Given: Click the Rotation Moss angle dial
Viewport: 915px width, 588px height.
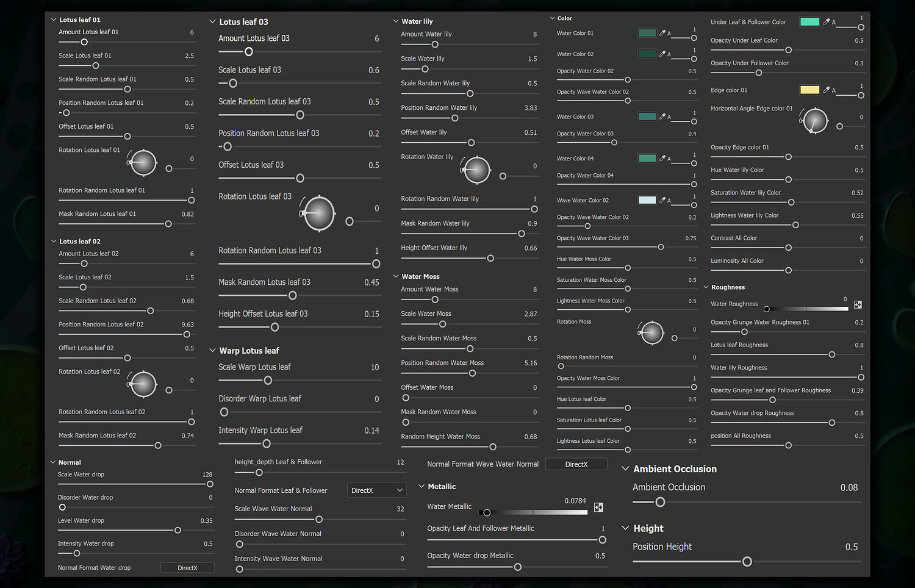Looking at the screenshot, I should (x=651, y=333).
